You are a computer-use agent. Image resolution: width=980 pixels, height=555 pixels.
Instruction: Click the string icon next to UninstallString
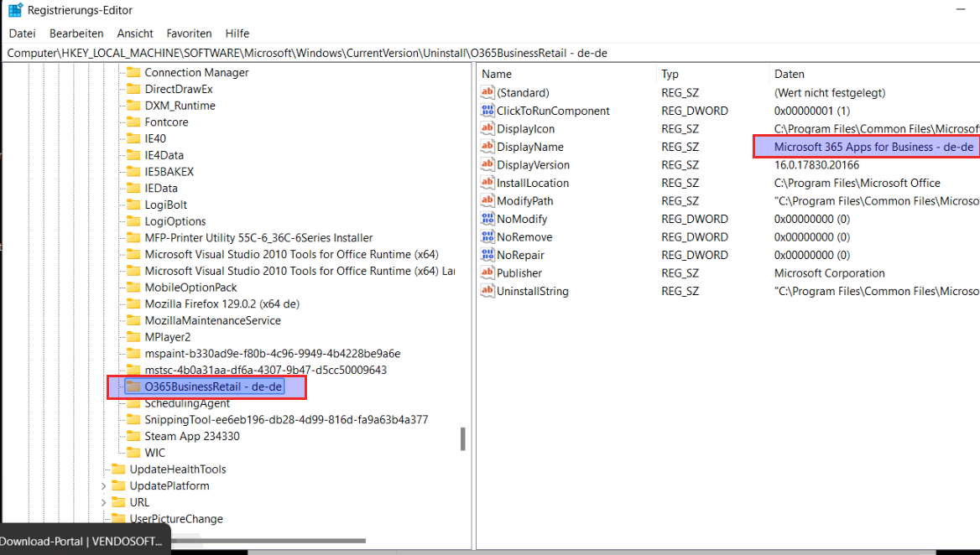(x=487, y=291)
